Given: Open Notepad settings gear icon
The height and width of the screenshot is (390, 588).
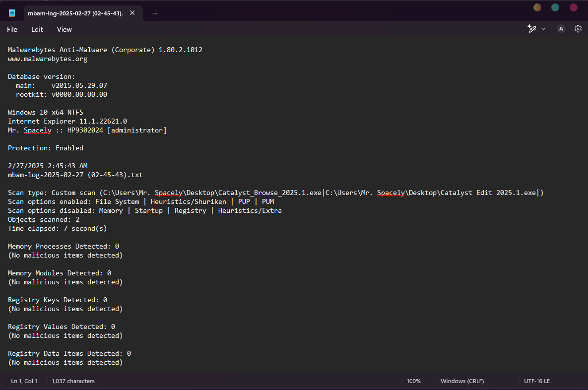Looking at the screenshot, I should [x=578, y=29].
